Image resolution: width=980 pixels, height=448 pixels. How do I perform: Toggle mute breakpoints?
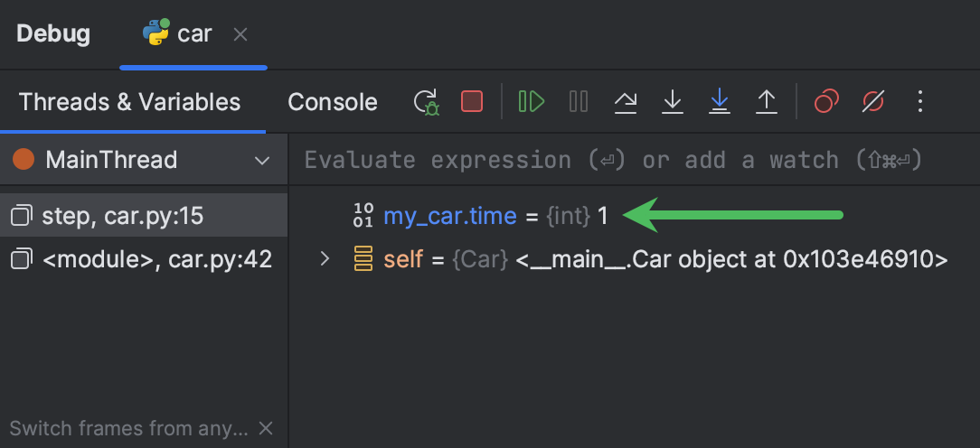coord(873,101)
